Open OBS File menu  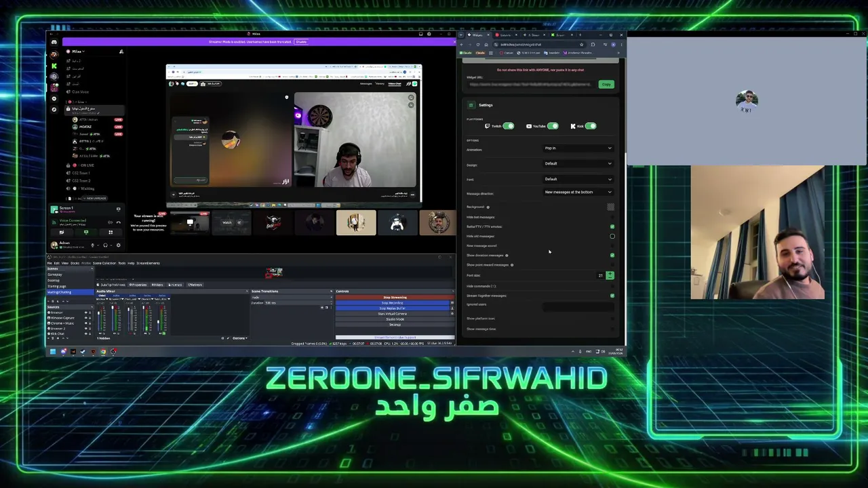50,263
